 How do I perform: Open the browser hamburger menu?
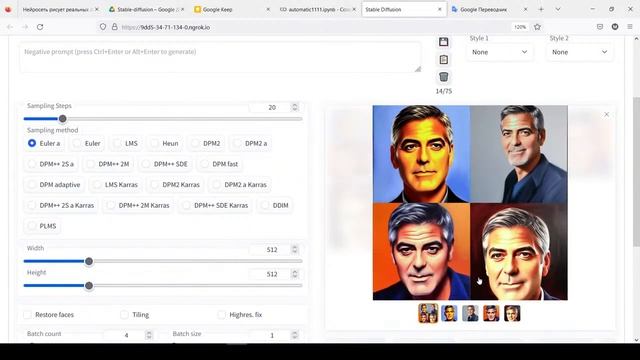coord(630,27)
